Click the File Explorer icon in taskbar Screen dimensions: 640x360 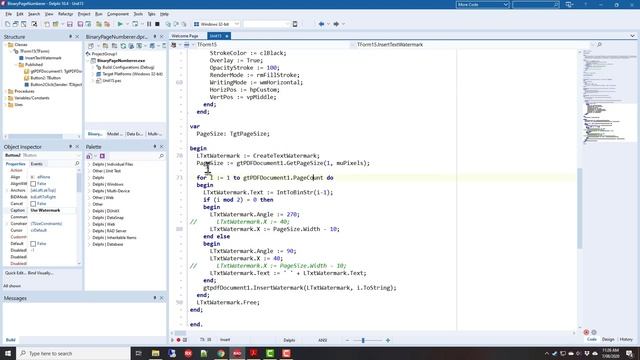tap(156, 353)
